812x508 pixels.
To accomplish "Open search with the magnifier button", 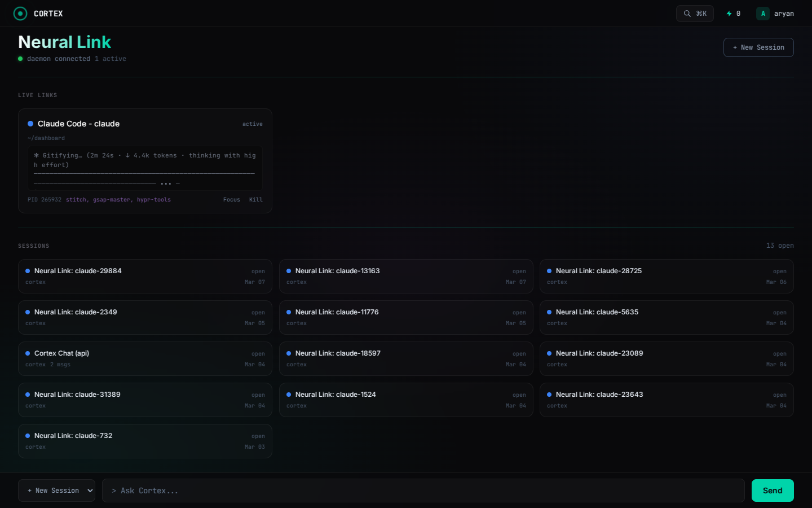I will (x=695, y=14).
